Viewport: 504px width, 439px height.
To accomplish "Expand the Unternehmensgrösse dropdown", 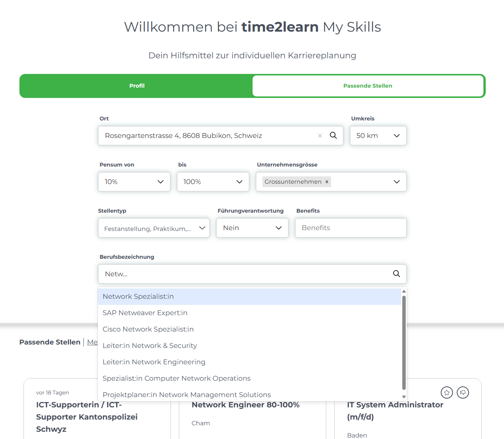I will (x=397, y=182).
